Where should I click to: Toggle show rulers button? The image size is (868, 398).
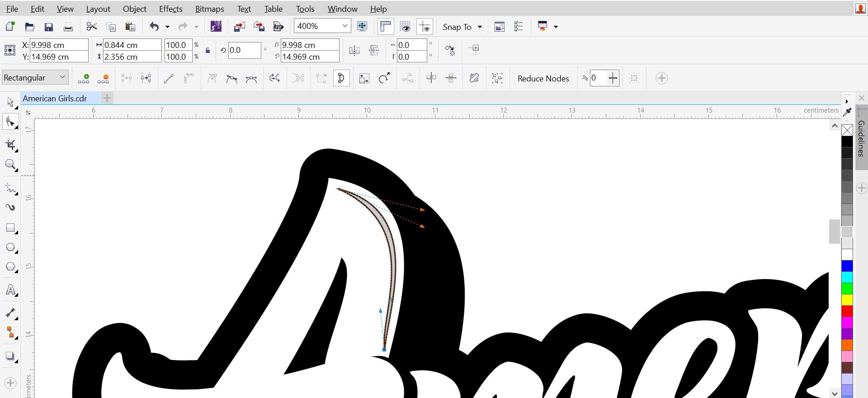click(386, 27)
